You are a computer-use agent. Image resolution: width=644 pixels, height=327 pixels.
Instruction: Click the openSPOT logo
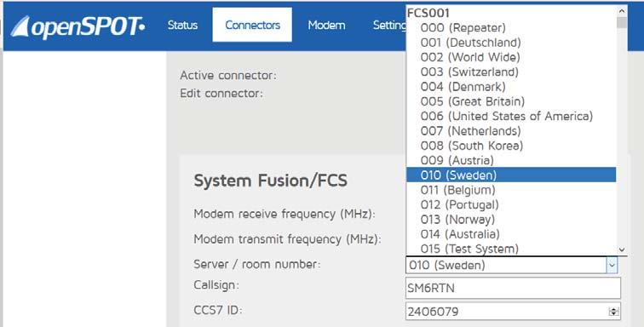tap(78, 27)
